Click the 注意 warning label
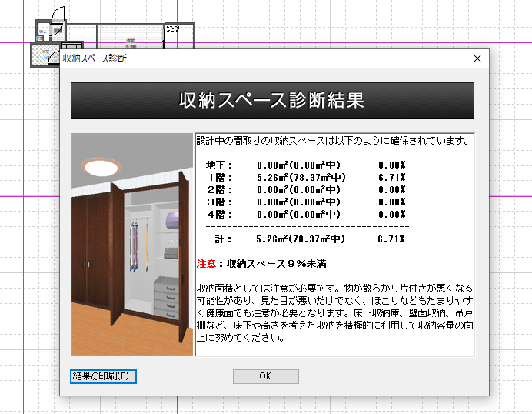Viewport: 532px width, 414px height. point(206,263)
